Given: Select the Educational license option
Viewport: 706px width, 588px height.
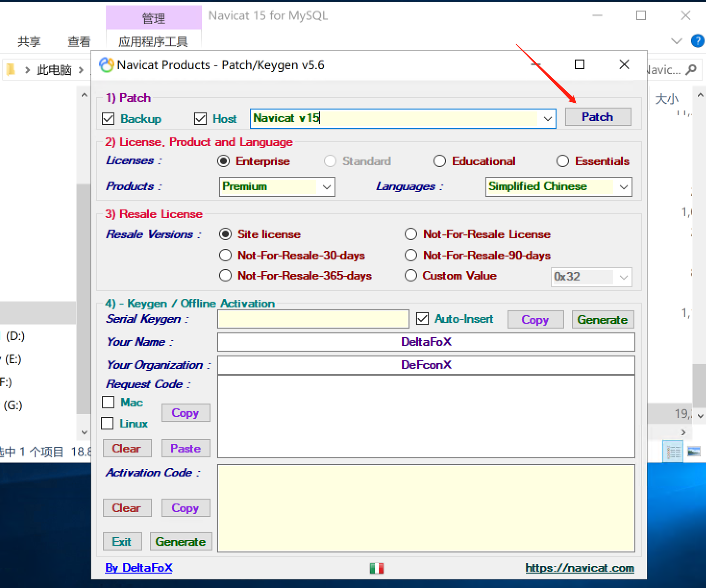Looking at the screenshot, I should click(440, 161).
